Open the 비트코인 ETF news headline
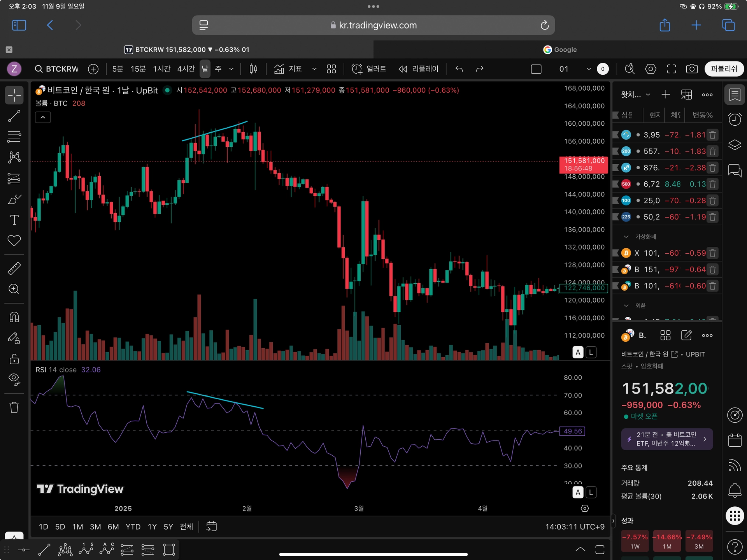This screenshot has width=747, height=560. click(667, 439)
